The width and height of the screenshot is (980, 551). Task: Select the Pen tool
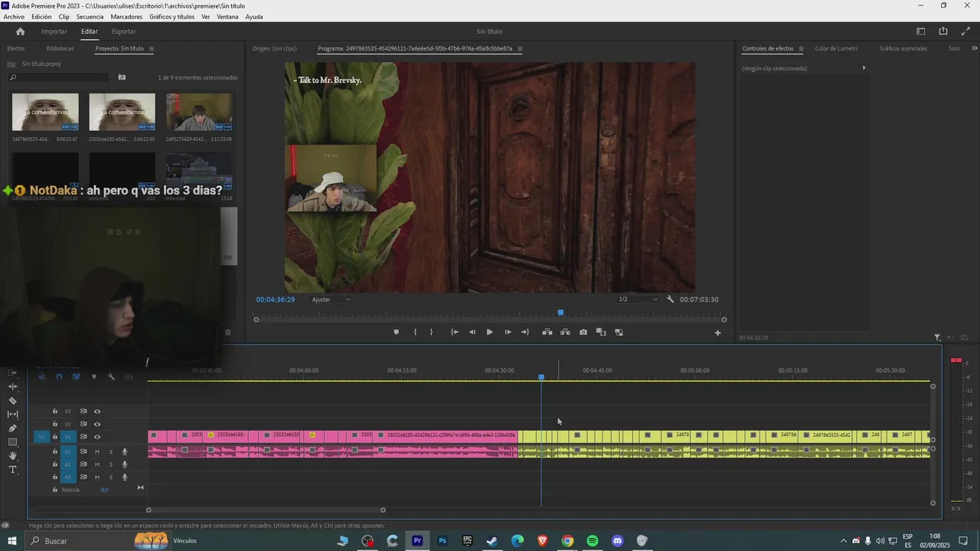[12, 428]
